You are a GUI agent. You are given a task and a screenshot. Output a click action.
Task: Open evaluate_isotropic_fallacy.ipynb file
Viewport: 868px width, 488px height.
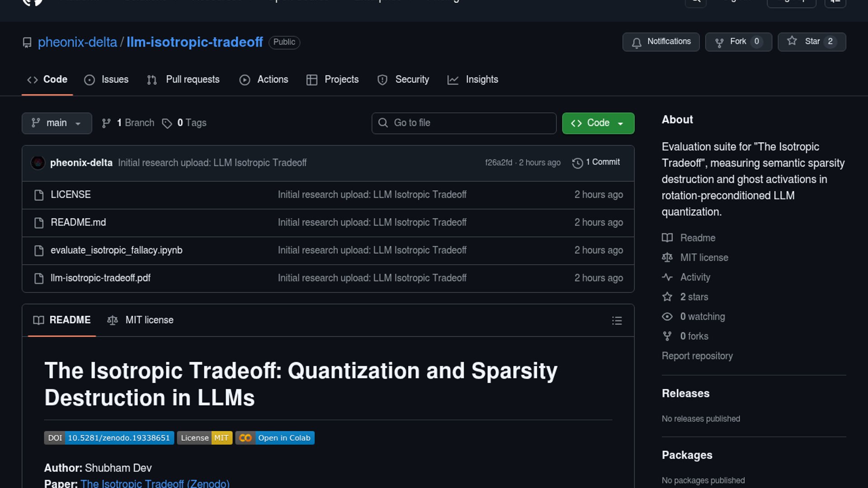(117, 250)
